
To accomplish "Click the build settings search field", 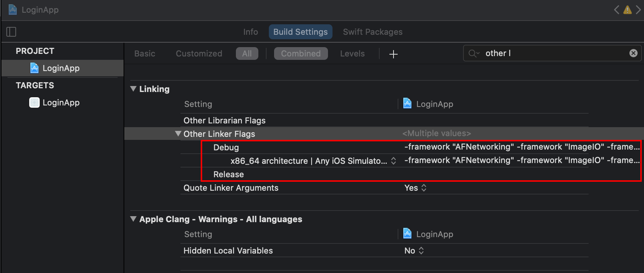I will coord(554,53).
